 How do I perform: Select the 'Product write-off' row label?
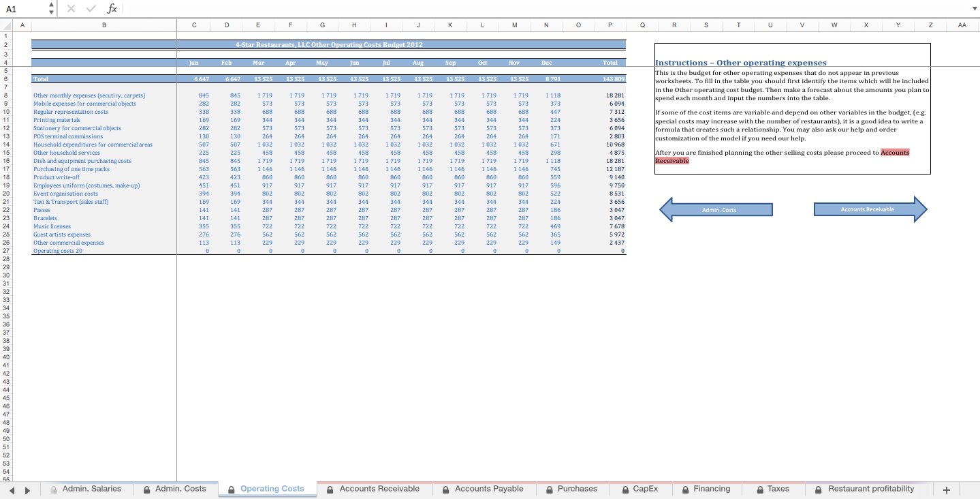57,177
